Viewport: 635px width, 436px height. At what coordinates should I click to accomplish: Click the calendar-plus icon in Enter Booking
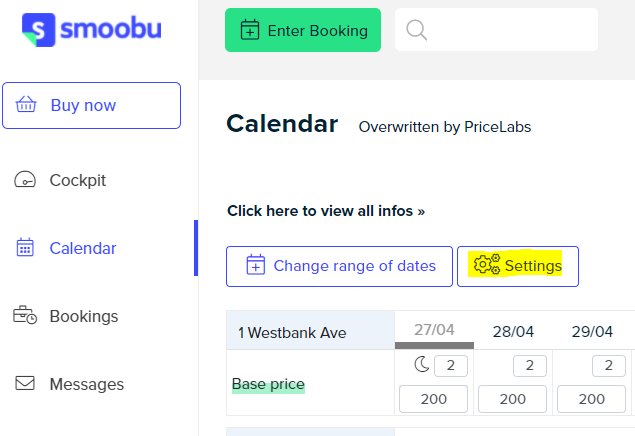250,30
